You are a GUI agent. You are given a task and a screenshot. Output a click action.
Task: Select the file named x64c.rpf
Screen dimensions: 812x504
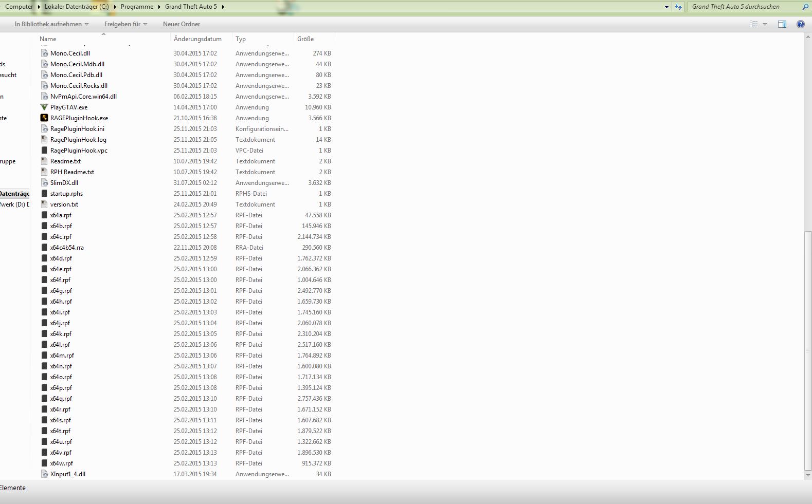pyautogui.click(x=61, y=237)
